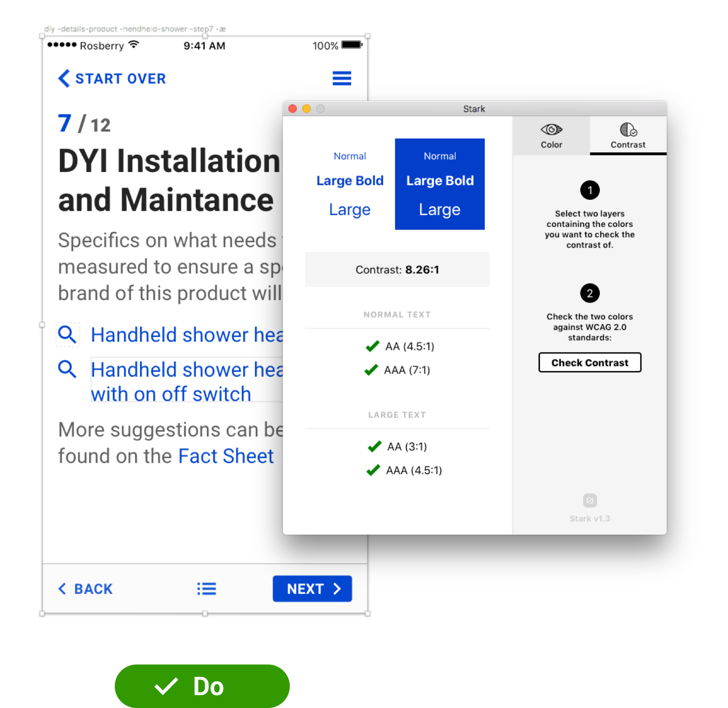
Task: Click the blue background preview swatch
Action: click(440, 184)
